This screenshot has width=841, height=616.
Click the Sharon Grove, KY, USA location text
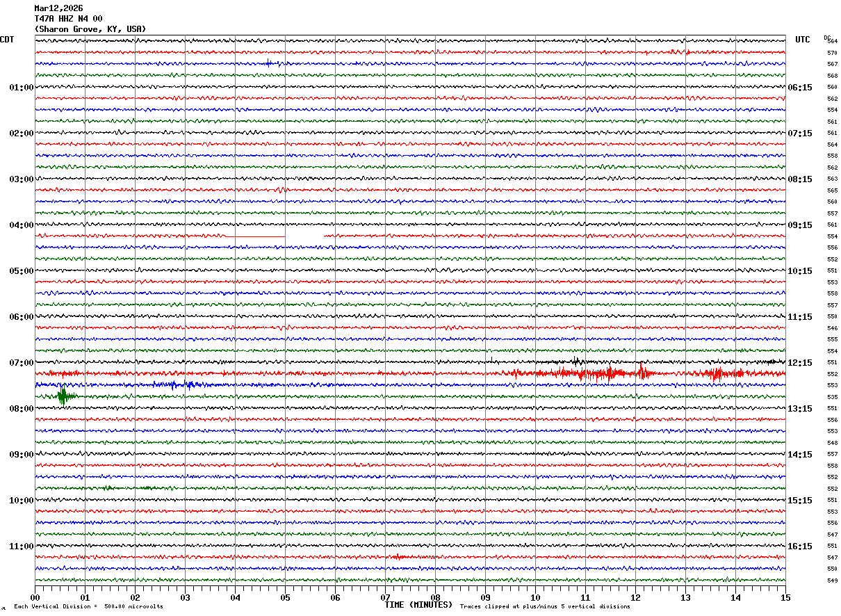[90, 29]
